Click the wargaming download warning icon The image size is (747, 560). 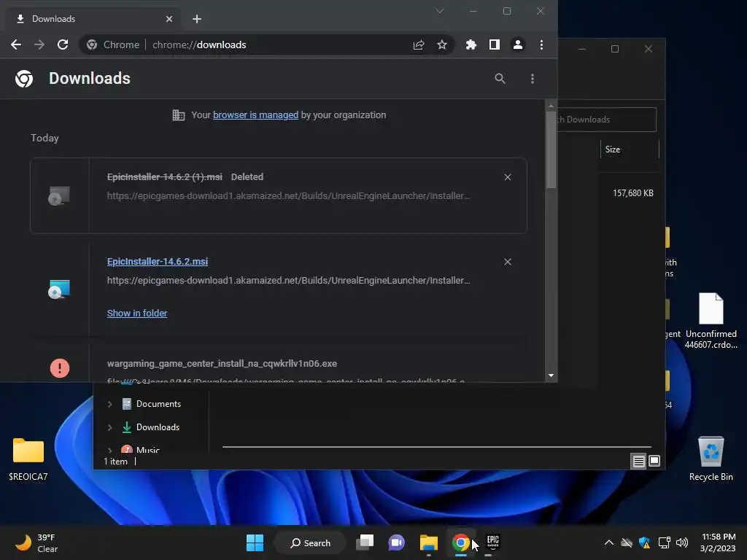[60, 368]
